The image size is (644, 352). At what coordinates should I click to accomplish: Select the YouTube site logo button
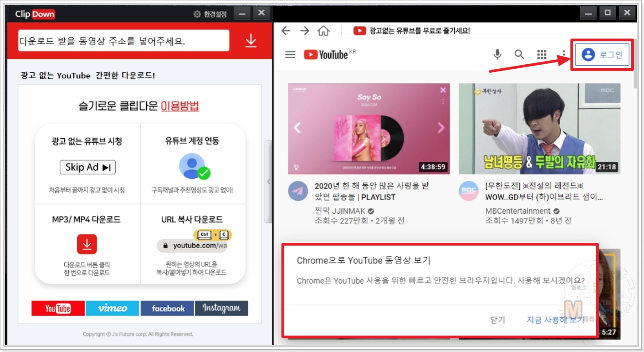coord(58,309)
